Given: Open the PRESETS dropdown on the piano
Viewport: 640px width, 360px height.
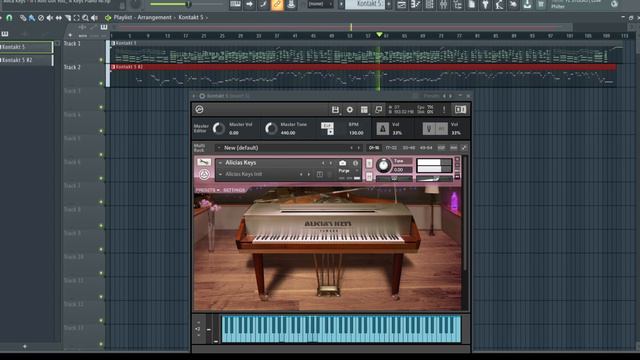Looking at the screenshot, I should pyautogui.click(x=207, y=190).
